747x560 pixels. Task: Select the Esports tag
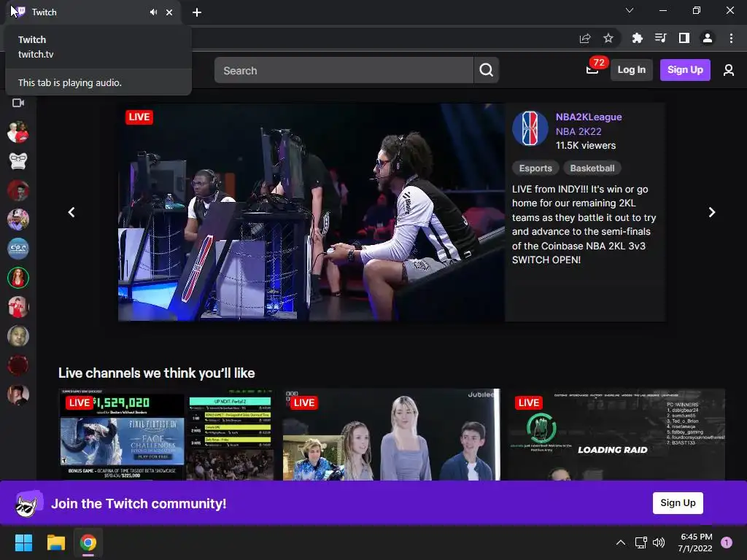[x=535, y=168]
